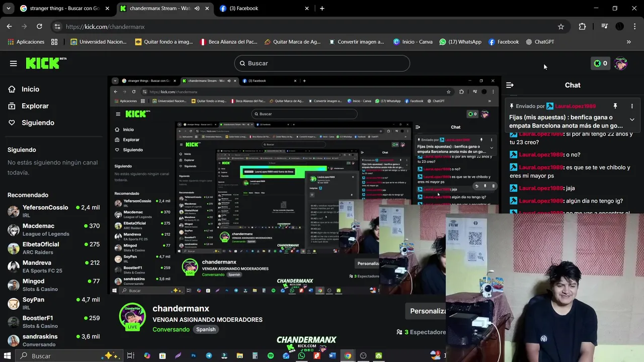Screen dimensions: 644x362
Task: Click the chandermanx LIVE avatar
Action: coord(132,316)
